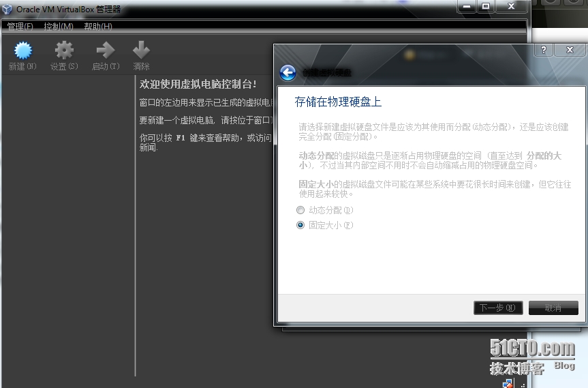Maximize the VirtualBox manager window

coord(486,6)
